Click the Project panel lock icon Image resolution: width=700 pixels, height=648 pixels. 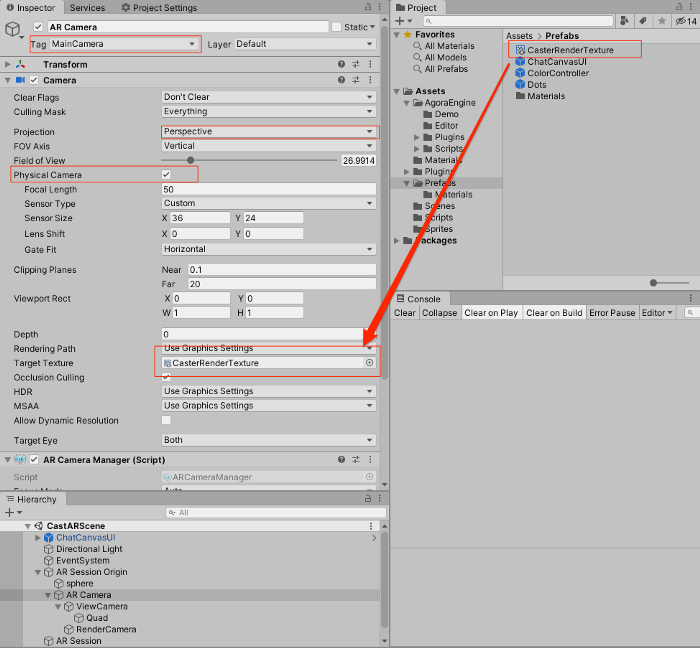tap(679, 7)
